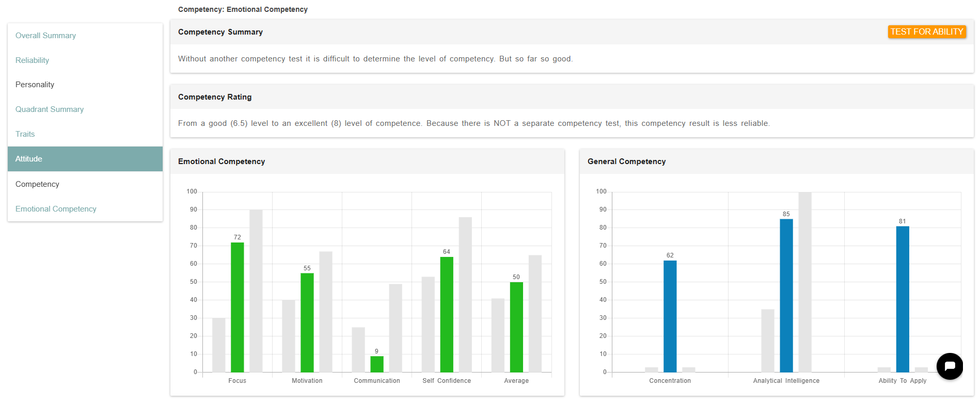Click the green Average bar labeled 50
The height and width of the screenshot is (404, 980).
pyautogui.click(x=516, y=327)
